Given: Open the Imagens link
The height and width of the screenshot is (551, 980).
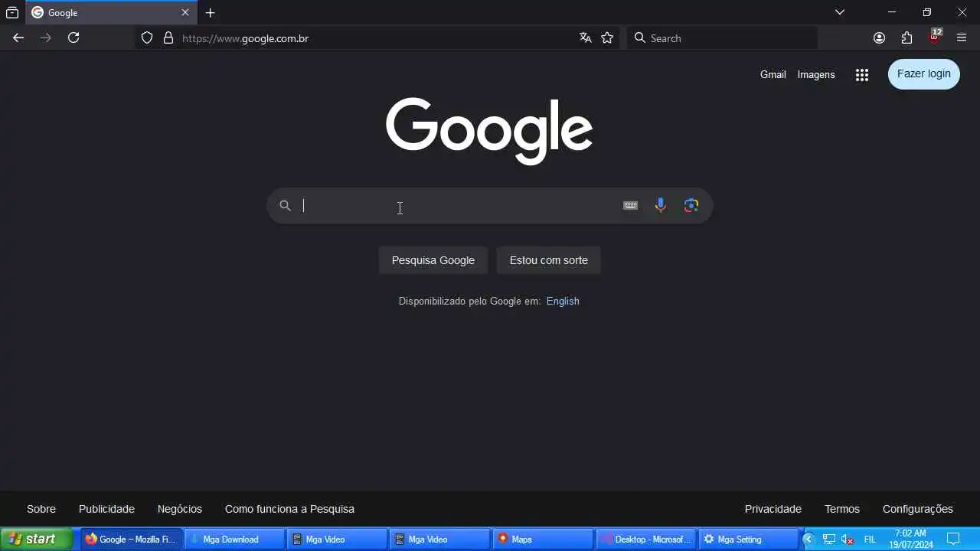Looking at the screenshot, I should [816, 74].
